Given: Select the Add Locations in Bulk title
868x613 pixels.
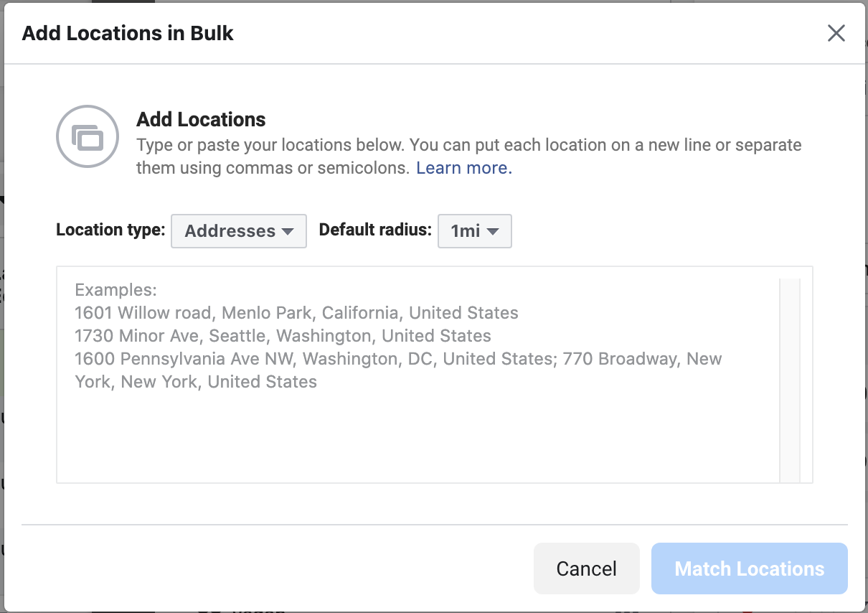Looking at the screenshot, I should (128, 33).
